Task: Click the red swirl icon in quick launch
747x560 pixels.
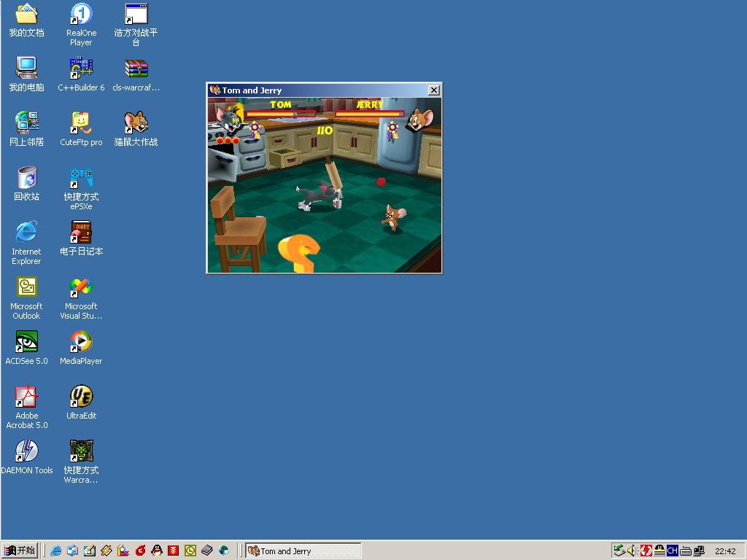Action: [x=140, y=551]
